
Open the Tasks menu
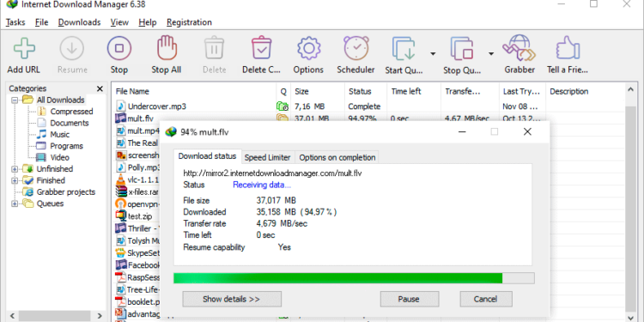tap(15, 22)
